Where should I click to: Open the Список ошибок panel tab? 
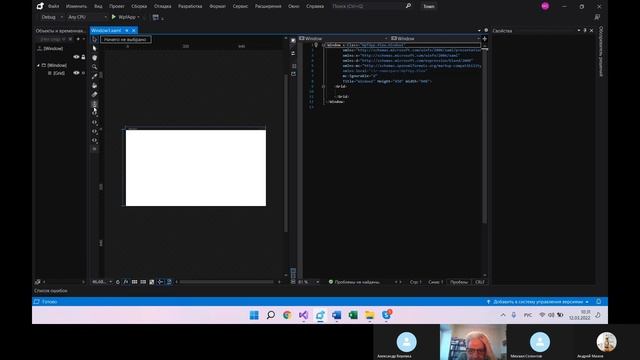tap(51, 291)
